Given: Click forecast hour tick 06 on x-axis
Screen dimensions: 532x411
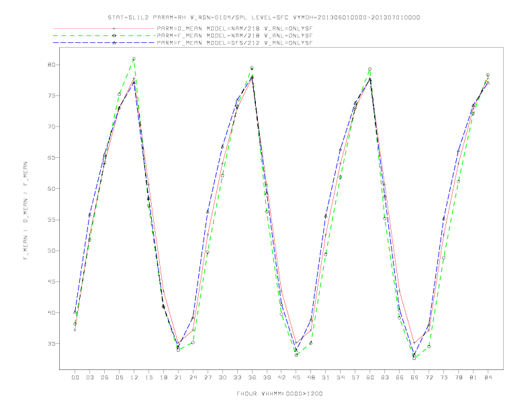Looking at the screenshot, I should coord(105,377).
